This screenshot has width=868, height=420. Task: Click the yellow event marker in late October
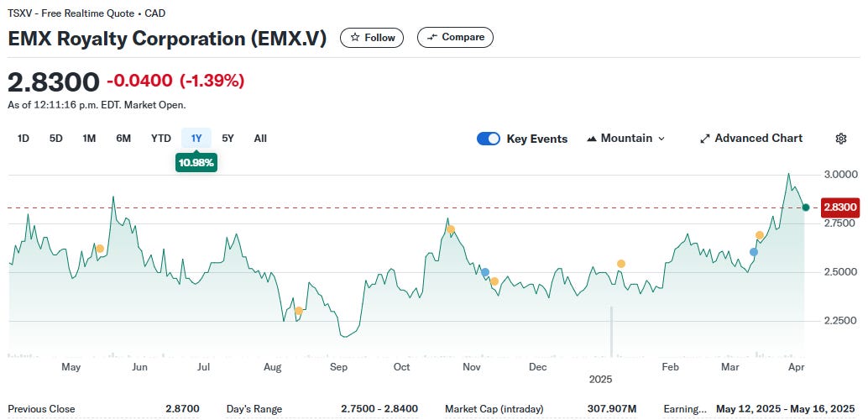pyautogui.click(x=451, y=229)
